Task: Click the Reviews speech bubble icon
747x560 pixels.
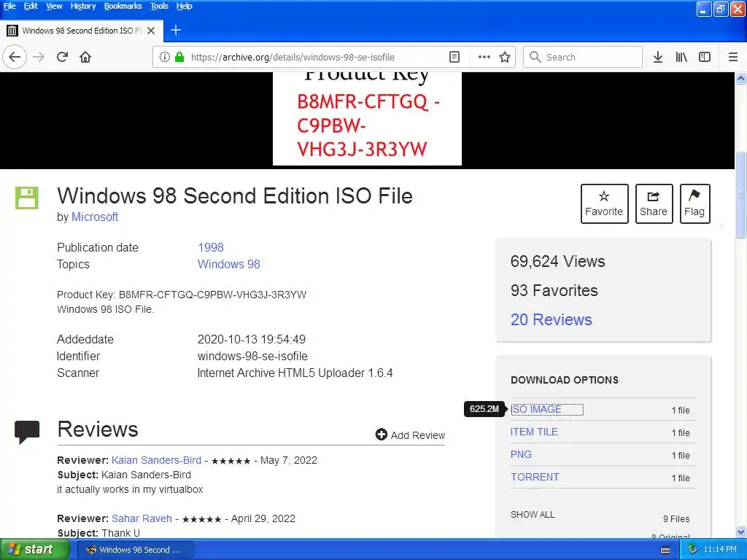Action: point(27,432)
